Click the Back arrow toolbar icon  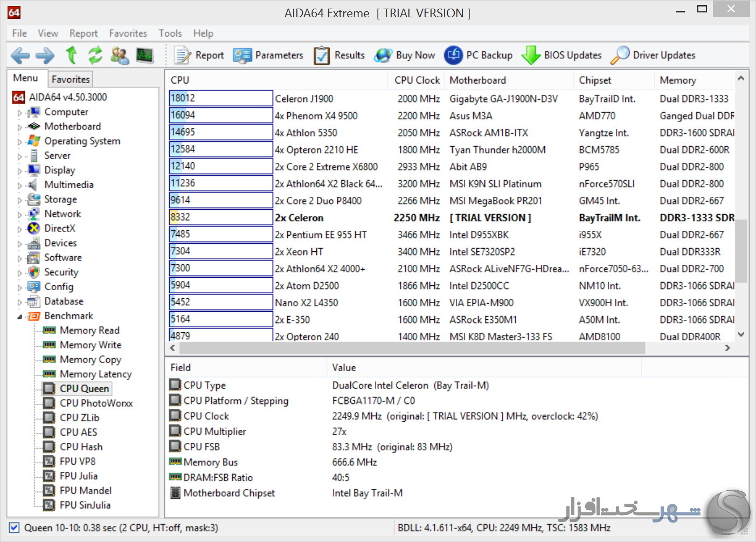[x=20, y=55]
